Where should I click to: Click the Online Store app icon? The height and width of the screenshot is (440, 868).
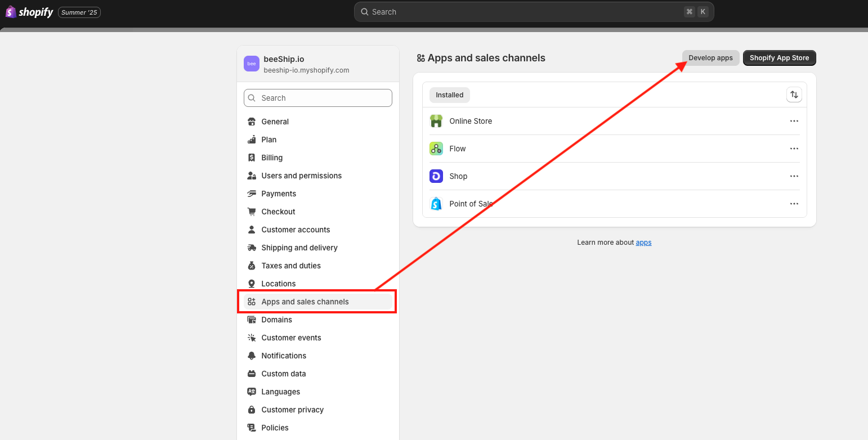coord(436,121)
